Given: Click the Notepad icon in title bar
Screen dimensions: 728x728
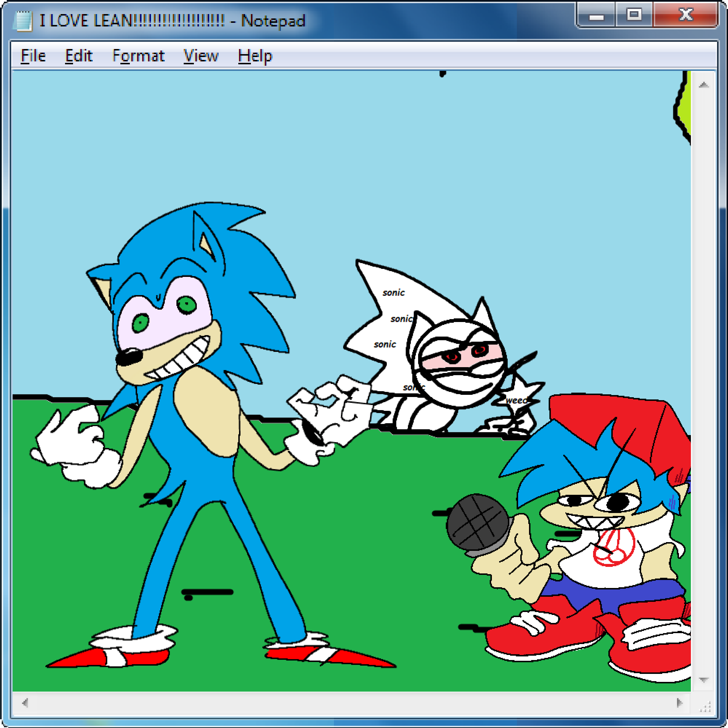Looking at the screenshot, I should [23, 21].
